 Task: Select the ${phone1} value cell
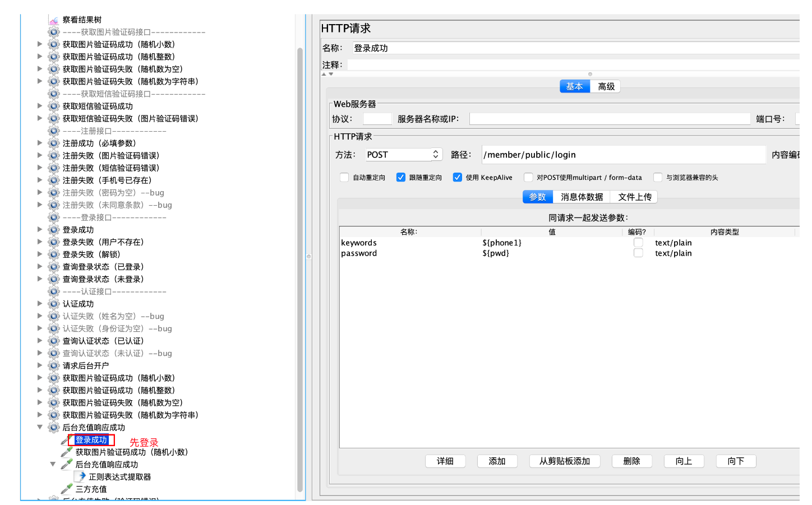coord(552,243)
